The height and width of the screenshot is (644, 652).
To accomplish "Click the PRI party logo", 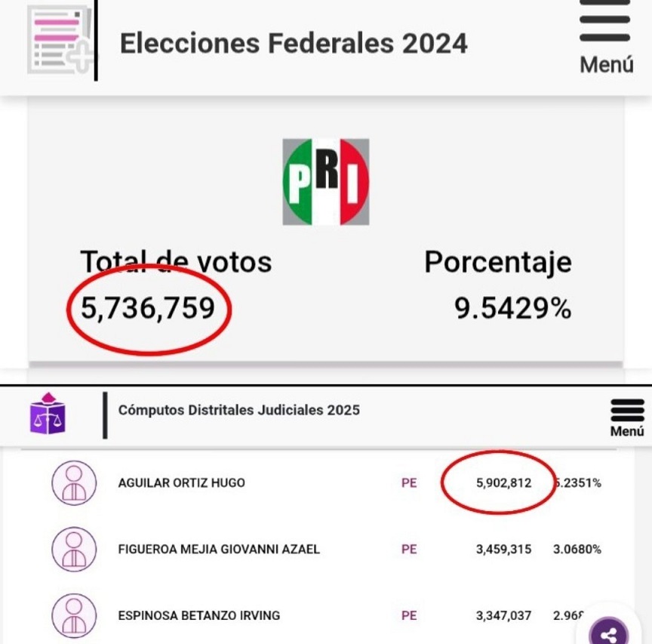I will 326,182.
